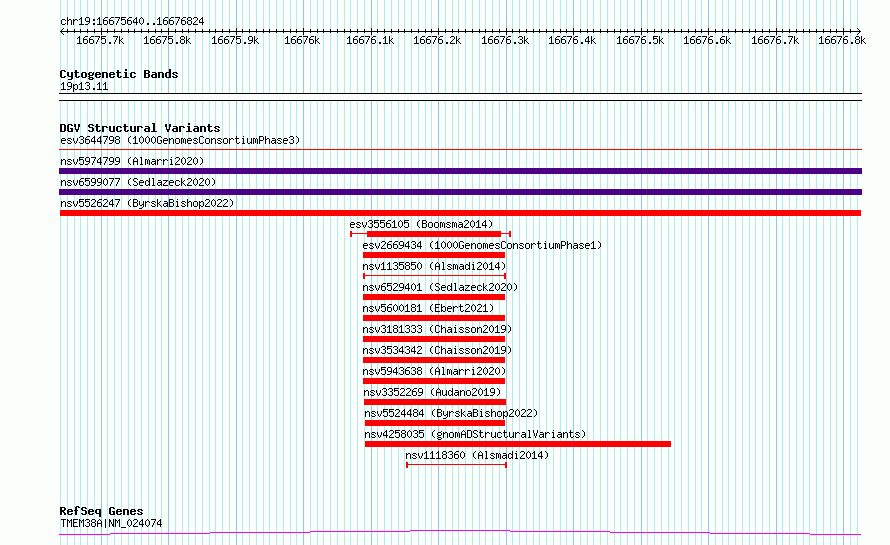Click the chr19:16675640..16676824 region label
Screen dimensions: 890x545
[x=132, y=22]
